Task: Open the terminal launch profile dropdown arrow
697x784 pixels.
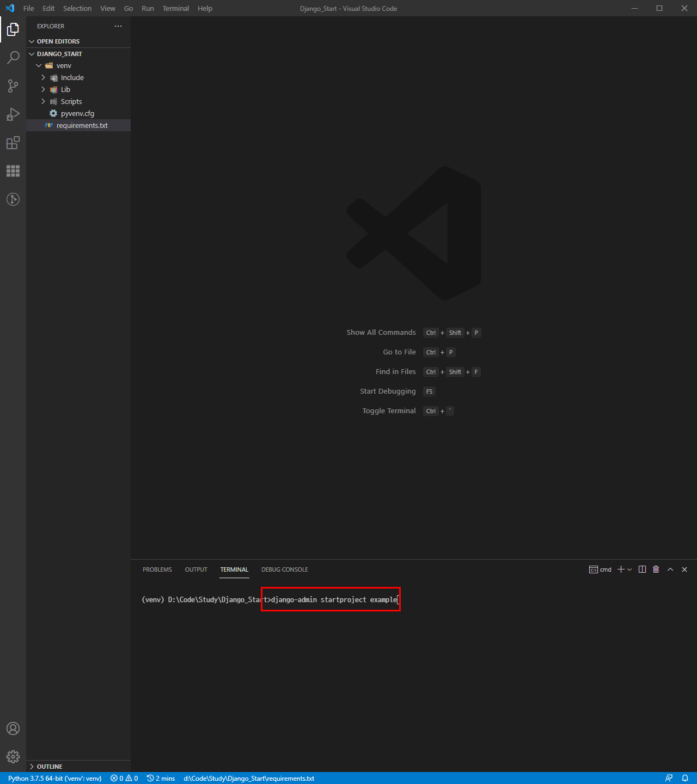Action: 629,569
